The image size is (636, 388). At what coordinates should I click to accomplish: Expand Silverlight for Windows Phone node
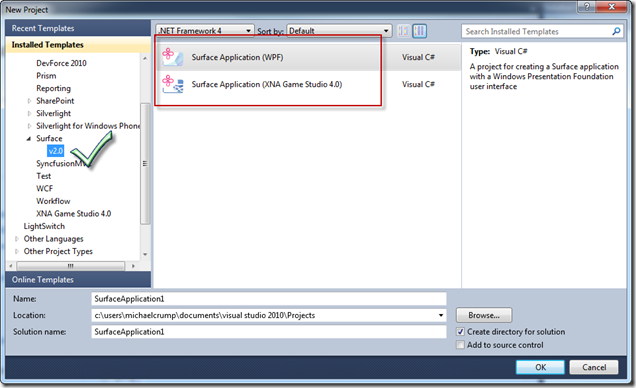[x=29, y=126]
